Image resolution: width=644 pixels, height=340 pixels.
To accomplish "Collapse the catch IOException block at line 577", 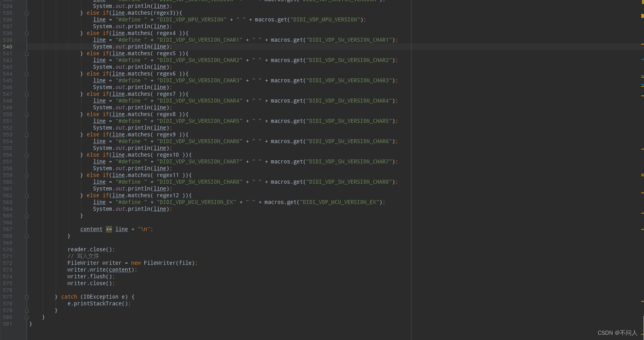I will [27, 297].
